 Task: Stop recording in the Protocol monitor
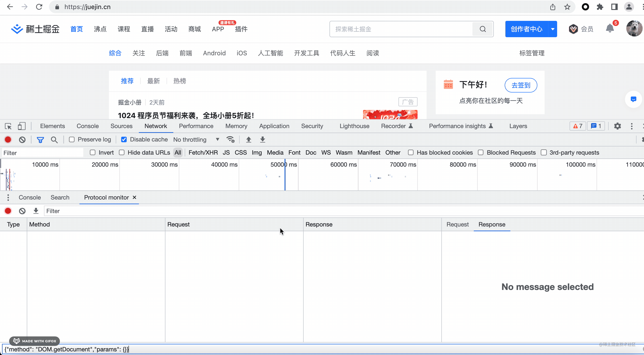pyautogui.click(x=8, y=211)
